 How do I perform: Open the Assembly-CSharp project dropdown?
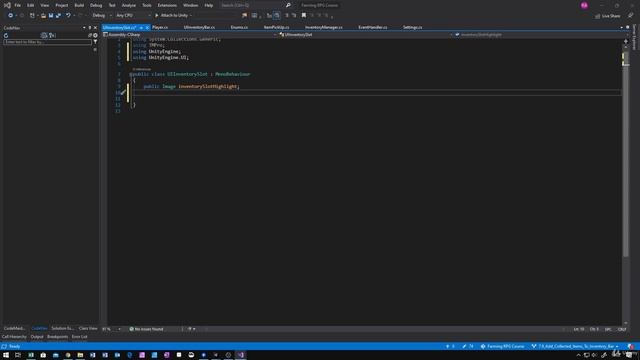tap(190, 35)
